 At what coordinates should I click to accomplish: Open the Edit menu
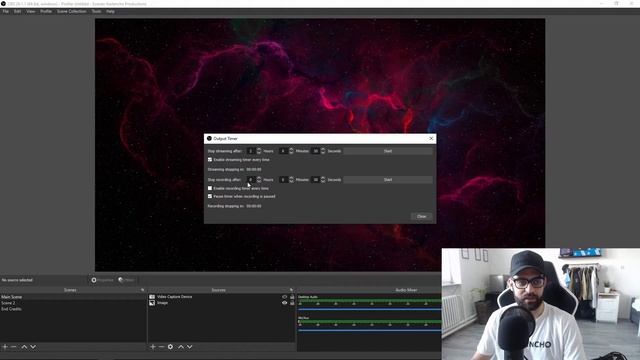pyautogui.click(x=18, y=11)
